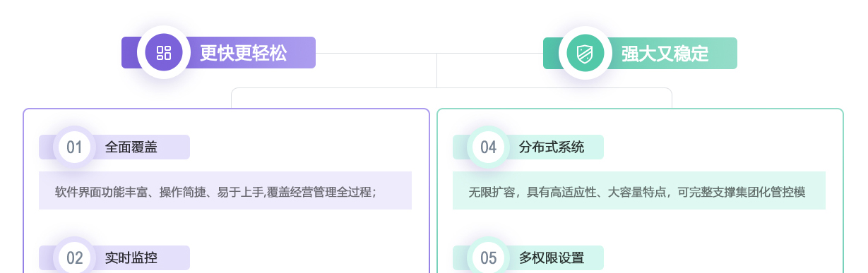Open the 全面覆盖 heading
This screenshot has height=273, width=868.
click(x=131, y=147)
